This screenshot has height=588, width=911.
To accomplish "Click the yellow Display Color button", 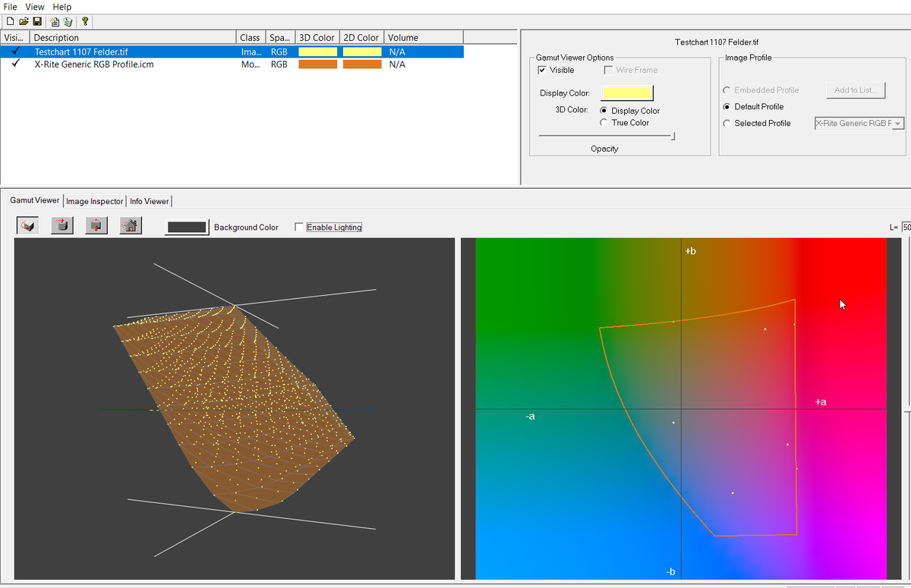I will click(x=627, y=93).
